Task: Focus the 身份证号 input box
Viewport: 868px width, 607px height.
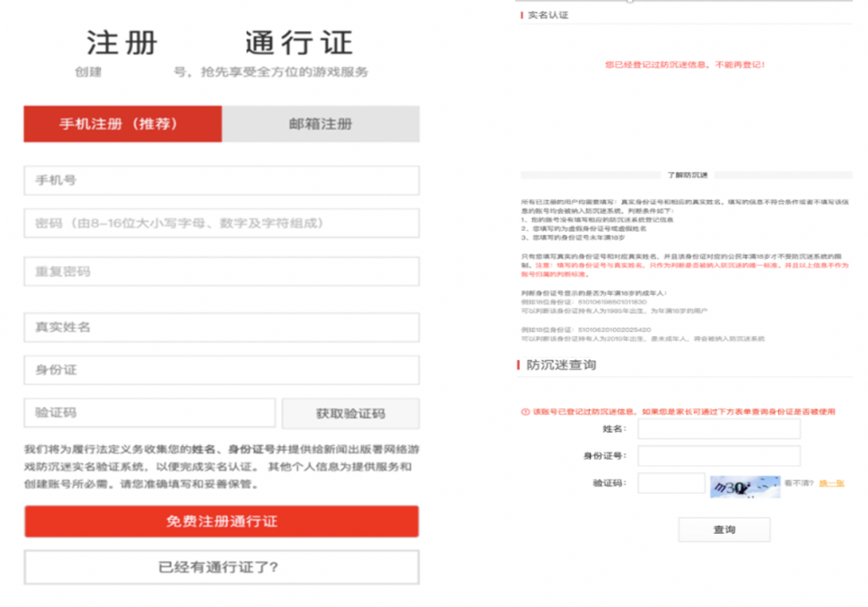Action: [719, 457]
